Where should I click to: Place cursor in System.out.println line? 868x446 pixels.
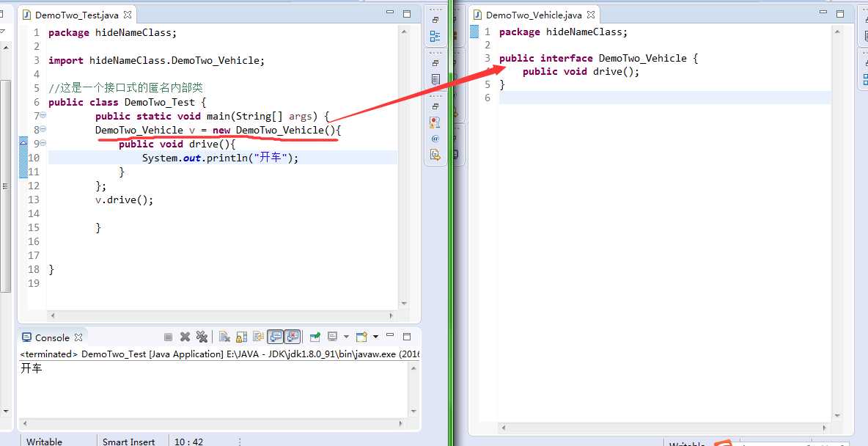221,158
